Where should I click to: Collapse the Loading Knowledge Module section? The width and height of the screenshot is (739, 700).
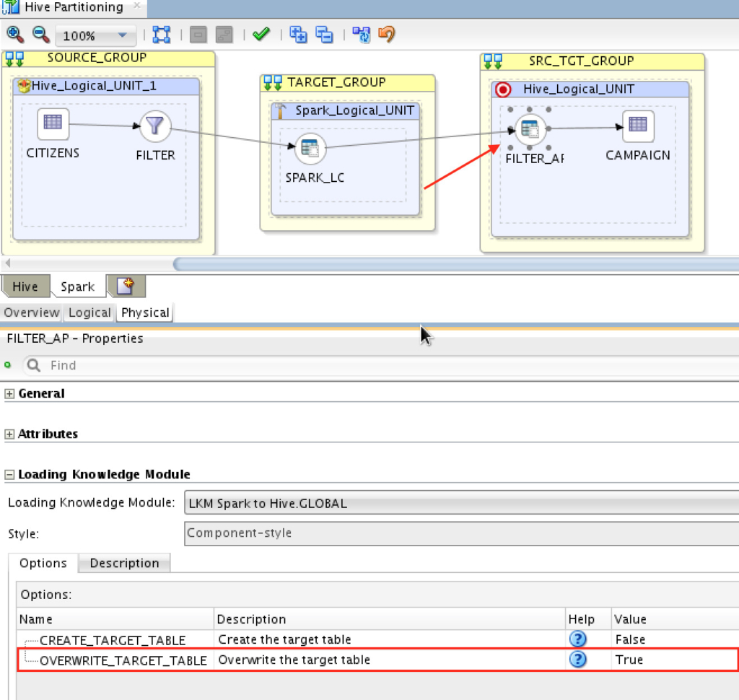click(9, 475)
